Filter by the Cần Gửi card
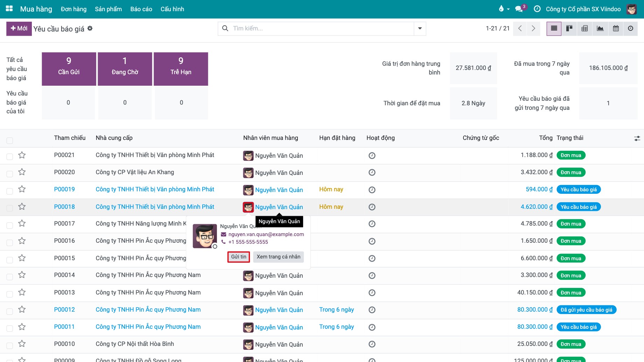This screenshot has width=644, height=362. pos(69,69)
